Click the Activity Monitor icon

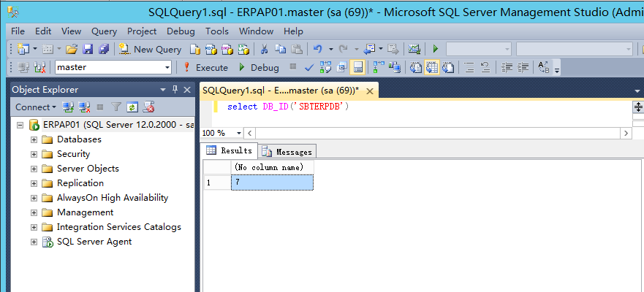click(414, 49)
